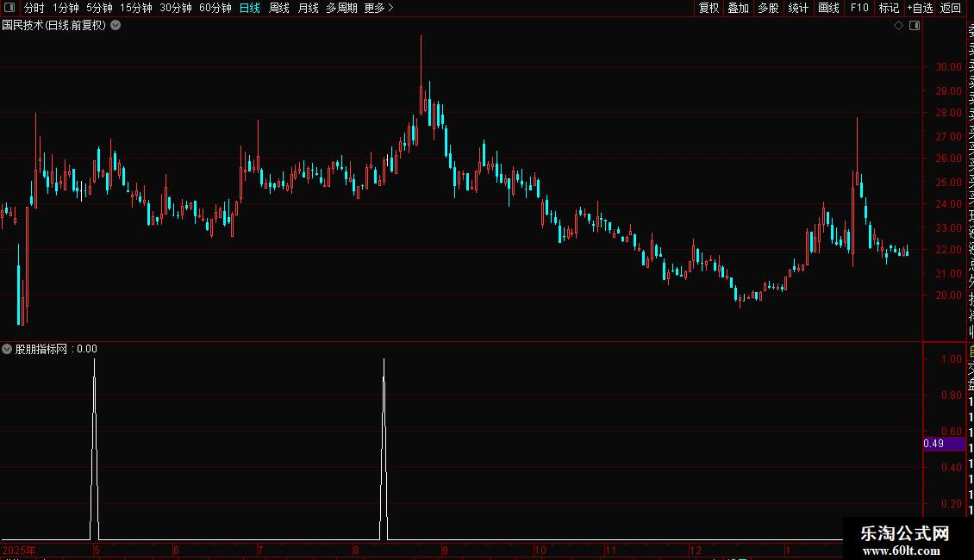The image size is (974, 560).
Task: Open 多周期 multi-period view
Action: pyautogui.click(x=341, y=8)
